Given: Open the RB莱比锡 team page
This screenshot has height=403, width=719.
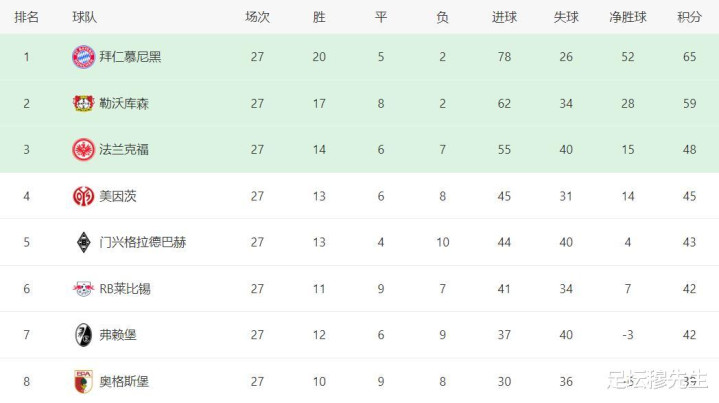Looking at the screenshot, I should pos(125,289).
